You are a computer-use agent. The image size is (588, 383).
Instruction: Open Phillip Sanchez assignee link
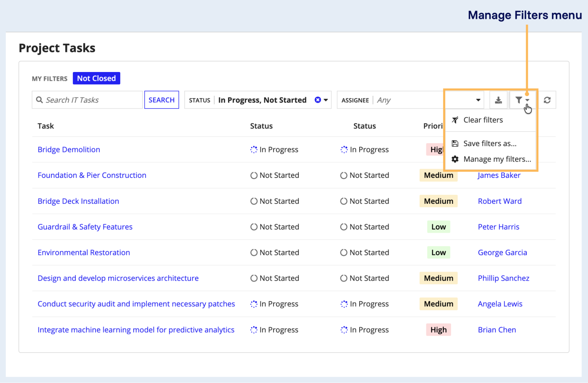(504, 278)
